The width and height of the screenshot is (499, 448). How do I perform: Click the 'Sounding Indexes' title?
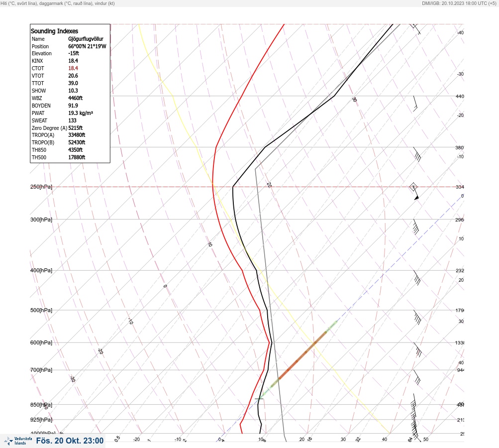(x=54, y=31)
